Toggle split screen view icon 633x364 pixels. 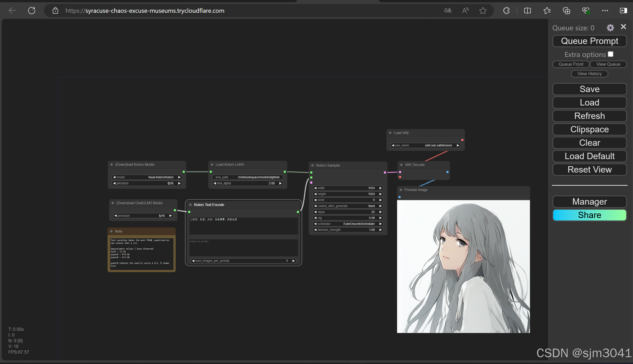click(x=527, y=11)
